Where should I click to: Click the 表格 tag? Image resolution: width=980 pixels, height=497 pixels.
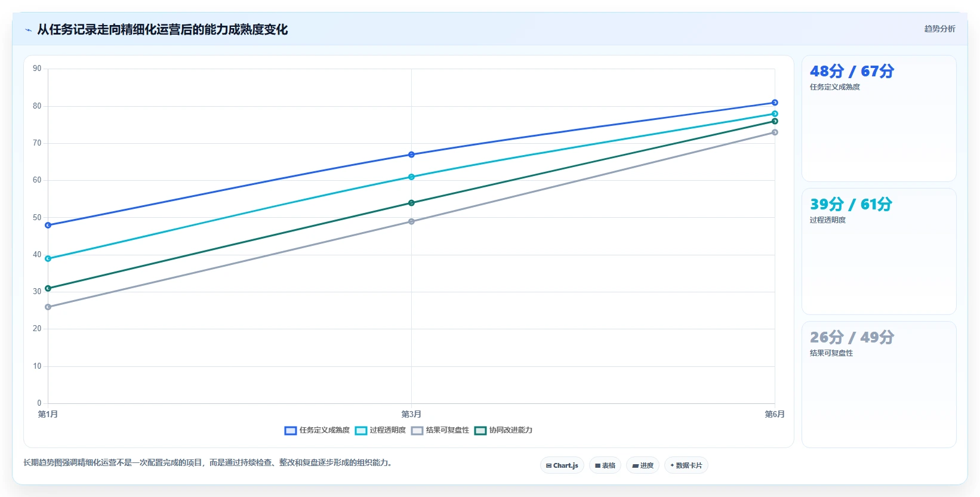tap(605, 465)
